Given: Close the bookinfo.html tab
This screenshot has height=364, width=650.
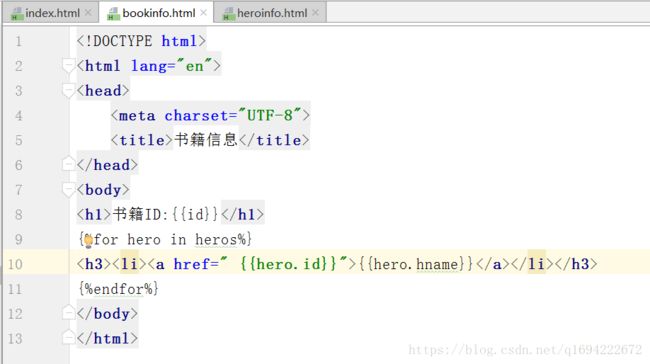Looking at the screenshot, I should pos(203,13).
